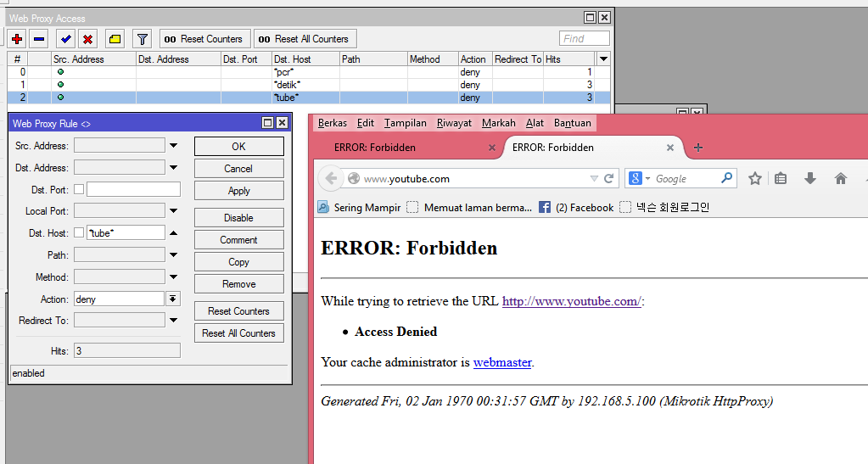
Task: Expand Redirect To field arrow
Action: point(173,320)
